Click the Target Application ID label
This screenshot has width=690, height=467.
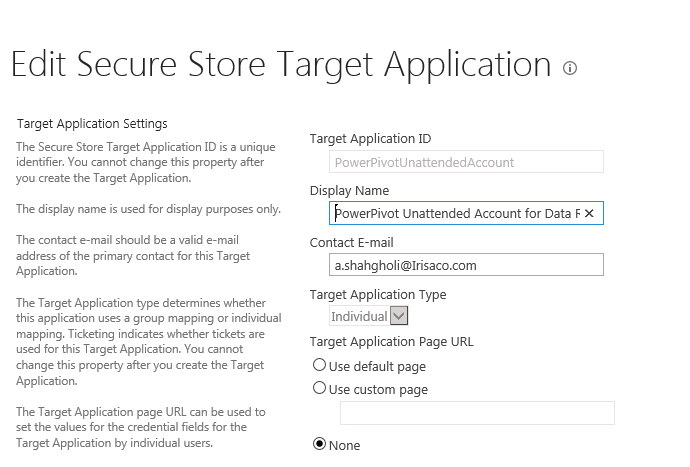pos(370,139)
